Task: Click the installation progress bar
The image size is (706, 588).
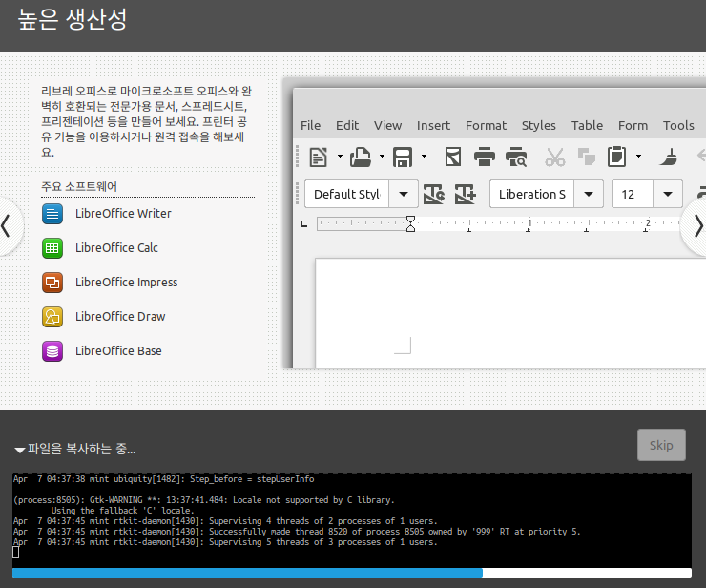Action: point(352,573)
